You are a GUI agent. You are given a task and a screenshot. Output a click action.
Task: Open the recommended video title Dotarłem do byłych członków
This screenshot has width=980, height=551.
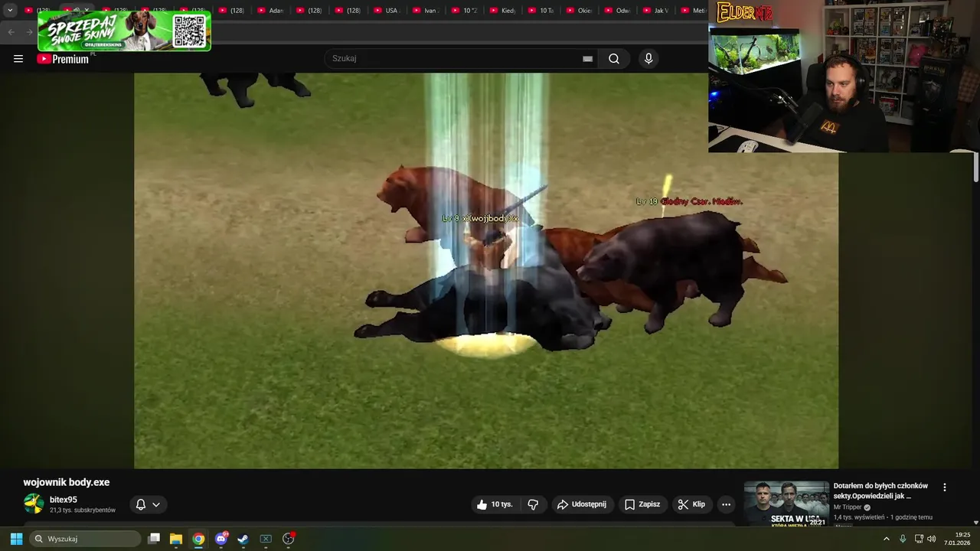880,491
